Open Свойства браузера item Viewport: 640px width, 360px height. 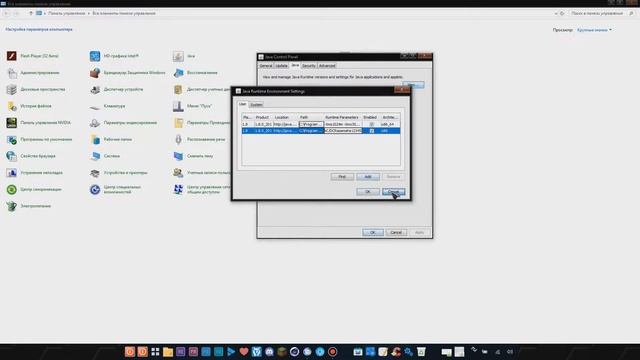[31, 156]
